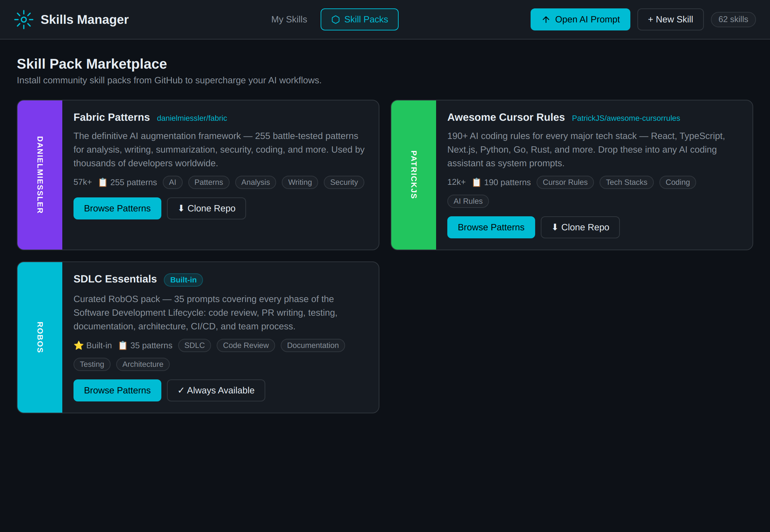
Task: Select the Testing tag
Action: (x=92, y=364)
